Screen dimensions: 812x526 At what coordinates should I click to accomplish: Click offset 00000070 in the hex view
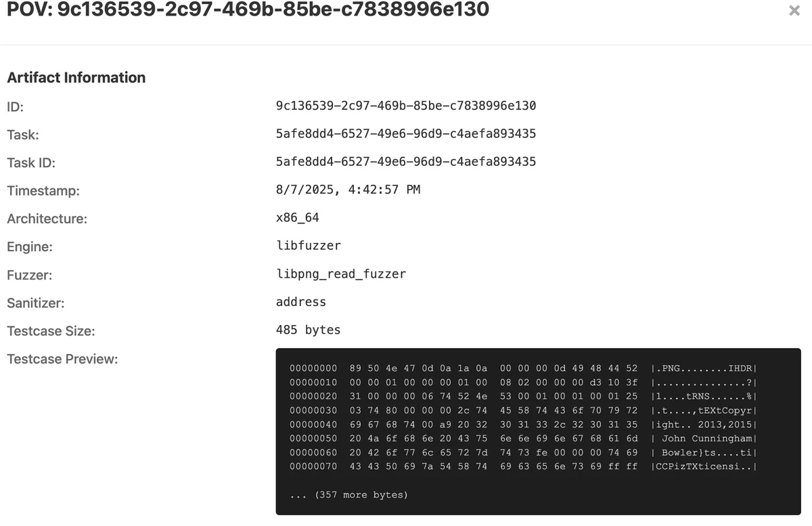[313, 466]
